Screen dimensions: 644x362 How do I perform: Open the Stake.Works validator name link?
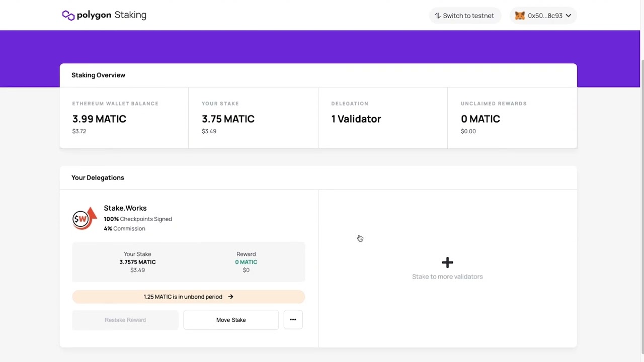(125, 208)
